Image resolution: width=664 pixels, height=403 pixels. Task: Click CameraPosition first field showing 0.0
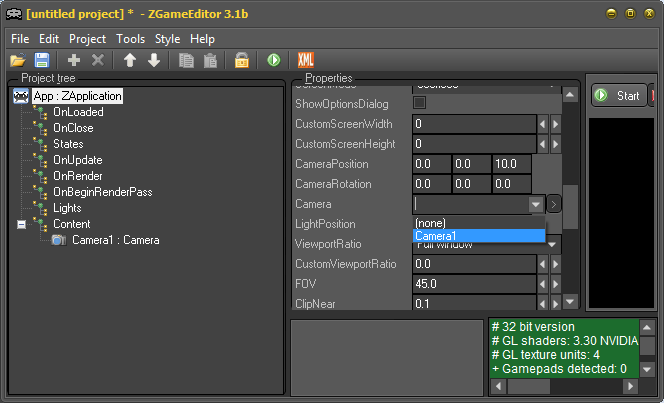click(x=432, y=164)
